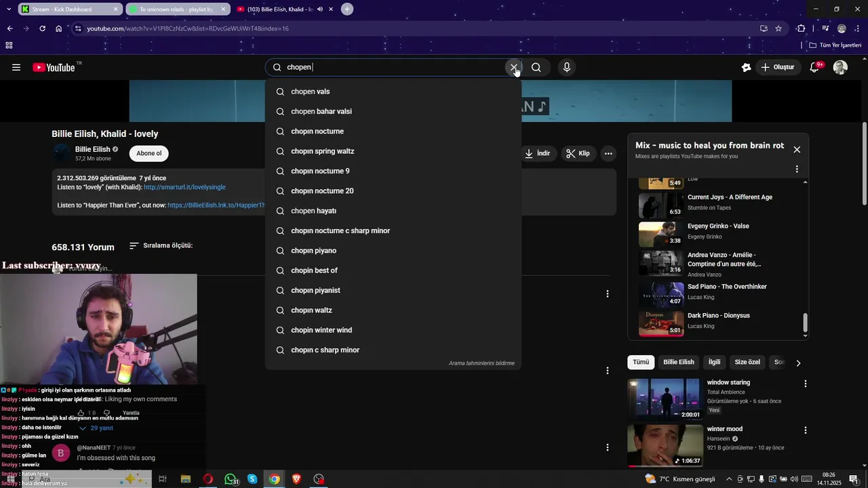
Task: Go back in browser history
Action: point(9,28)
